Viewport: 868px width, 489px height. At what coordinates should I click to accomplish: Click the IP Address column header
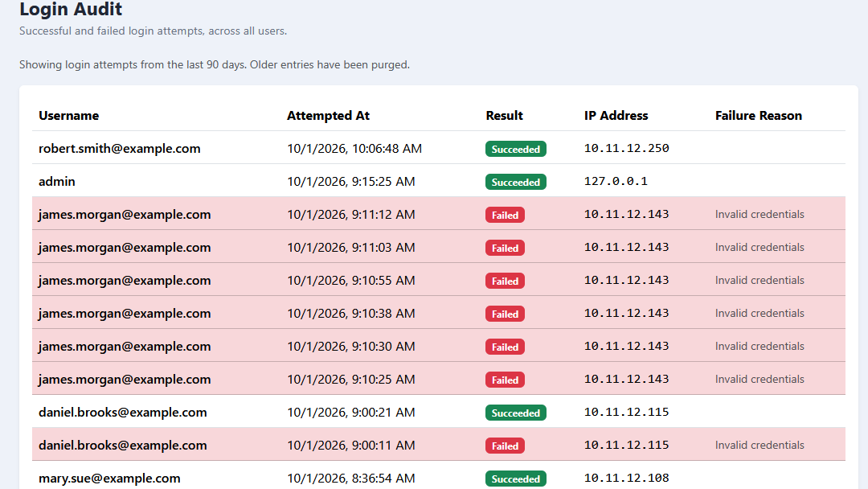pos(616,116)
